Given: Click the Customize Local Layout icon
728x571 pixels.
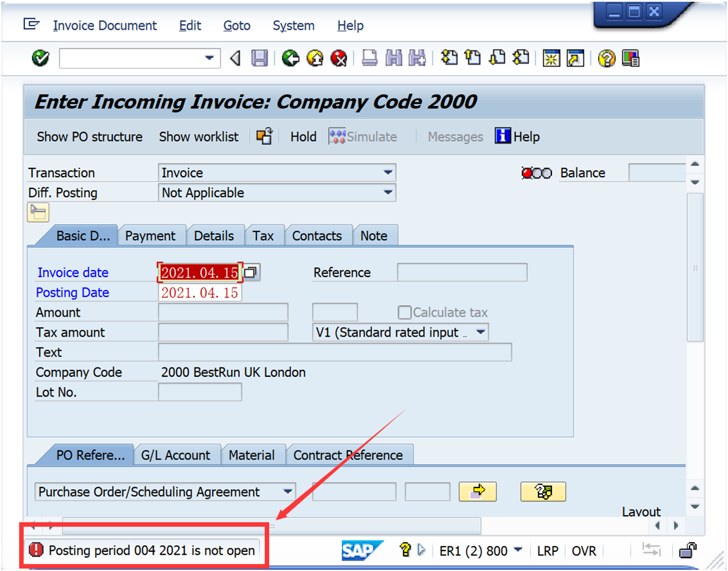Looking at the screenshot, I should click(x=631, y=58).
